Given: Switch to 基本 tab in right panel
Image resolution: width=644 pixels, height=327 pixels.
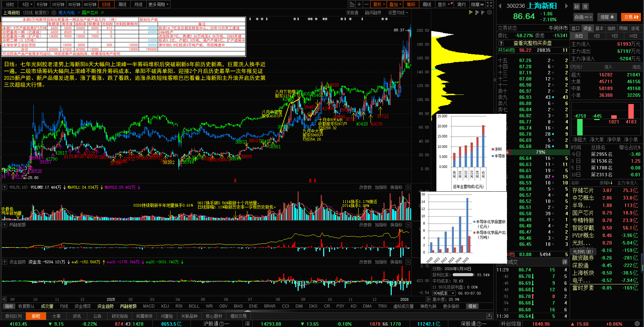Looking at the screenshot, I should (599, 28).
